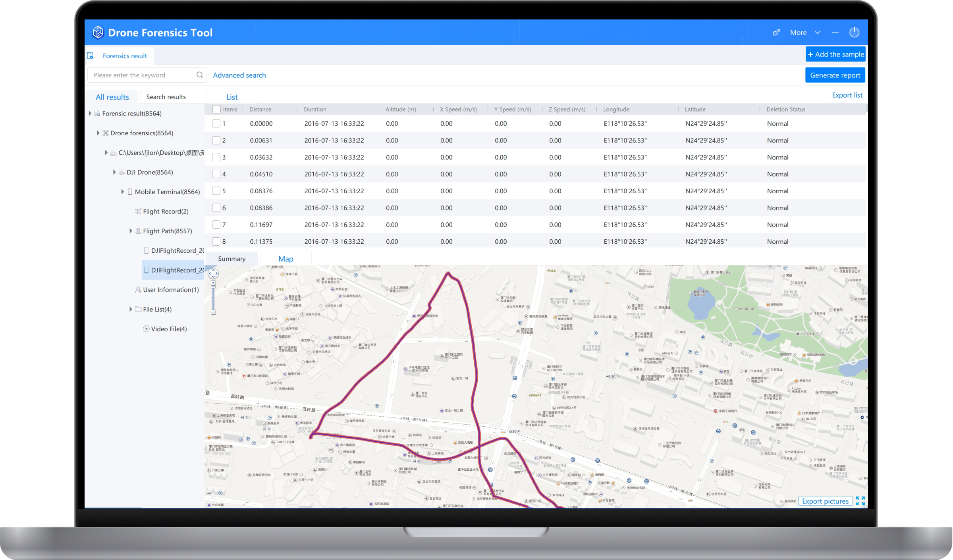Expand the File List(4) node
The image size is (953, 560).
coord(131,309)
